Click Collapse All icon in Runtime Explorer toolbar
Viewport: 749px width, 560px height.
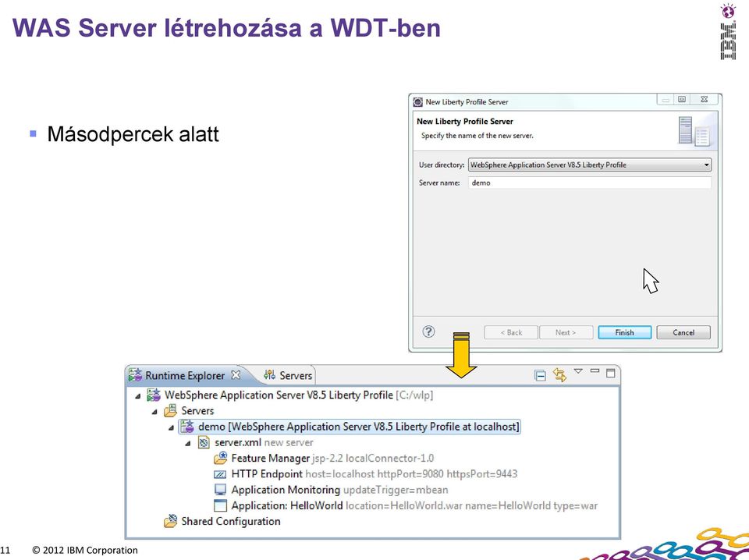point(540,375)
